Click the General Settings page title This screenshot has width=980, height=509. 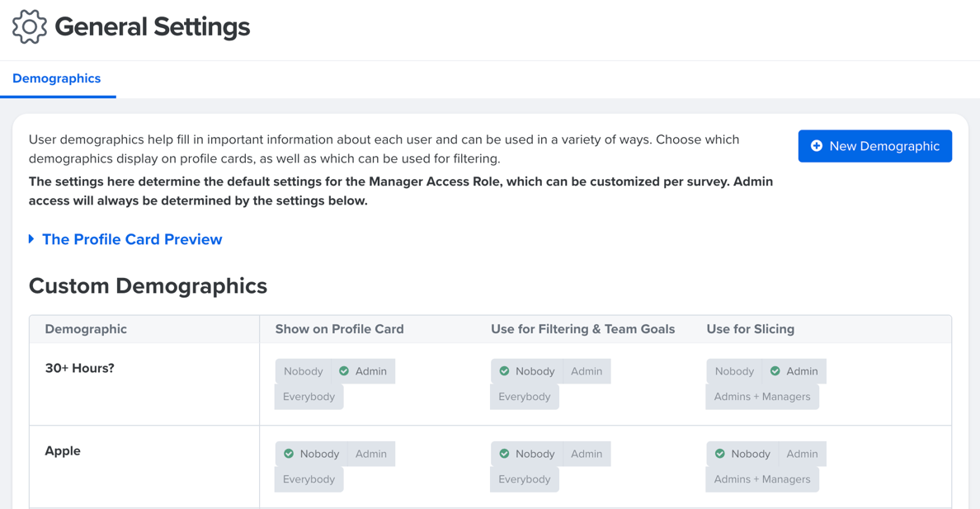coord(152,27)
